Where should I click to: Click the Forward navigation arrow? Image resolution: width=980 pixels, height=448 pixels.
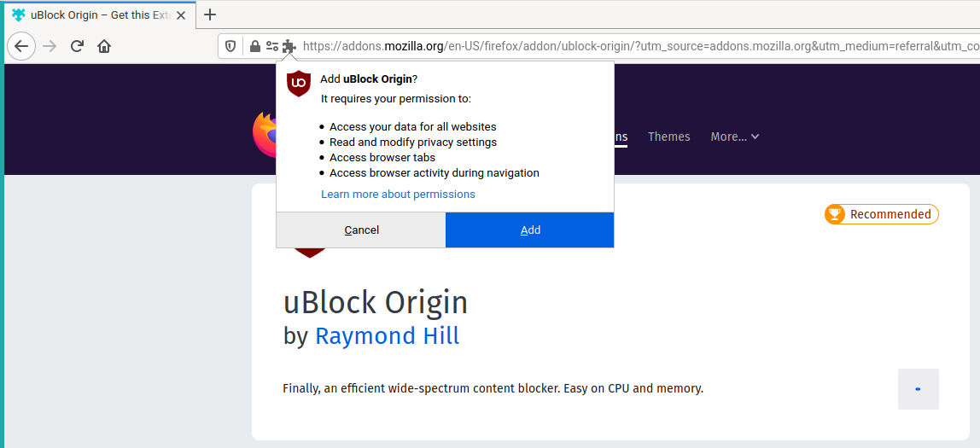pos(50,46)
